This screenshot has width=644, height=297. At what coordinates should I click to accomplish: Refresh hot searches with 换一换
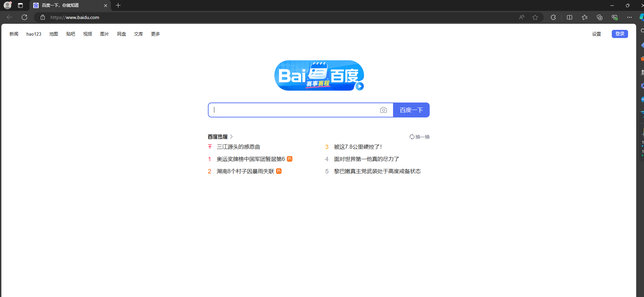pyautogui.click(x=419, y=137)
